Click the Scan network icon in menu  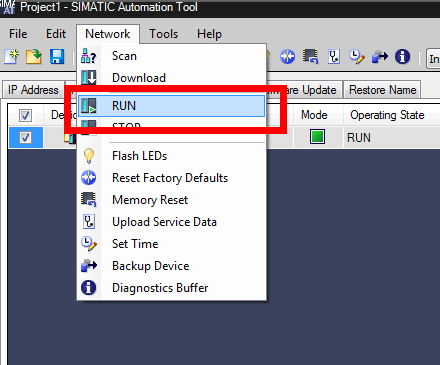[89, 56]
